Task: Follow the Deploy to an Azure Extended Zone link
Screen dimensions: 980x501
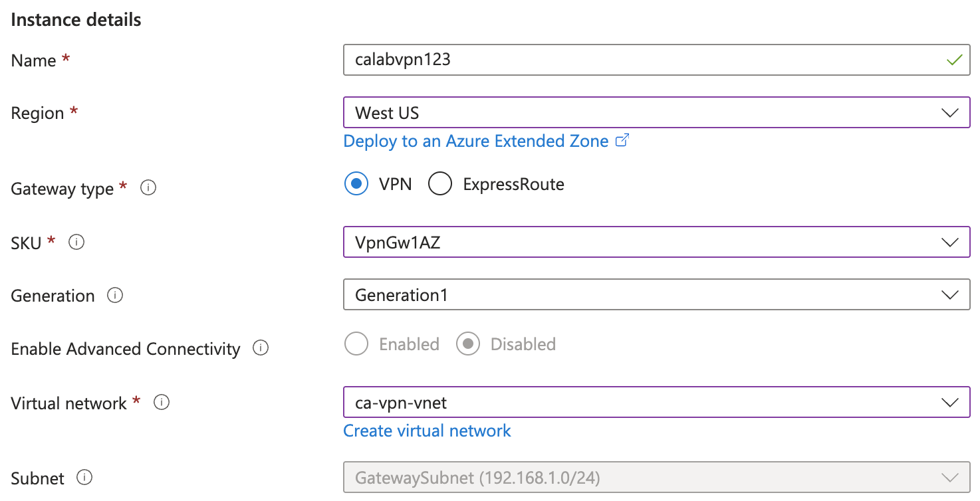Action: tap(476, 141)
